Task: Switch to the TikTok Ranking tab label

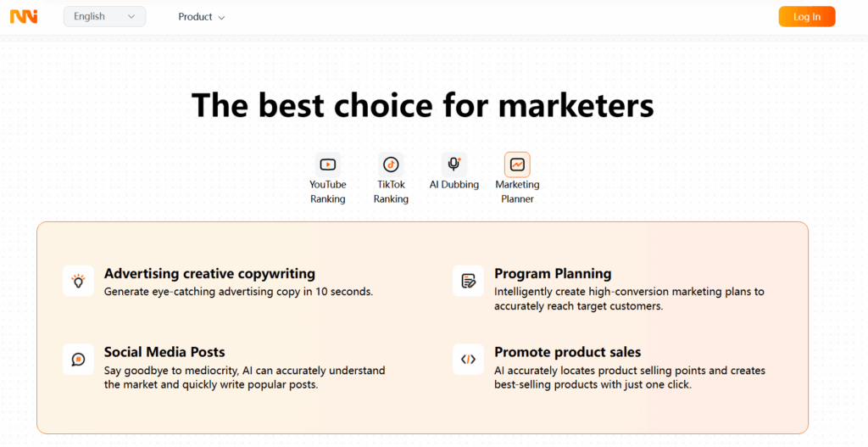Action: tap(391, 192)
